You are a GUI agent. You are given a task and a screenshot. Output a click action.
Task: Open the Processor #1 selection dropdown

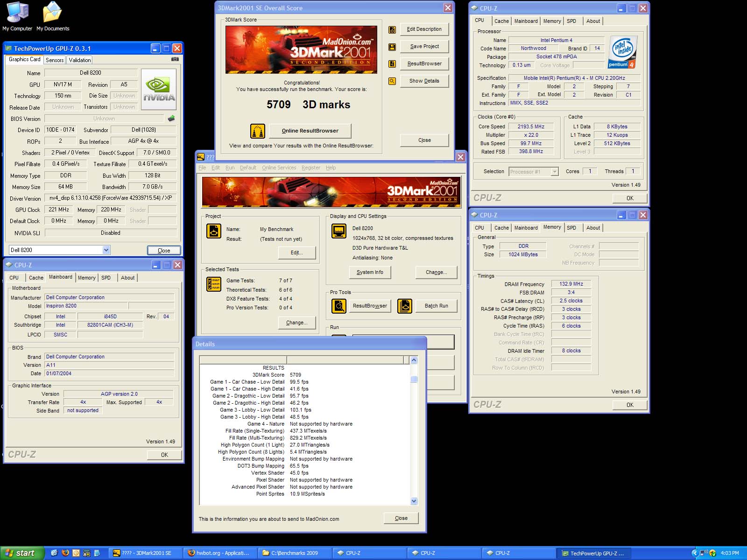[554, 172]
